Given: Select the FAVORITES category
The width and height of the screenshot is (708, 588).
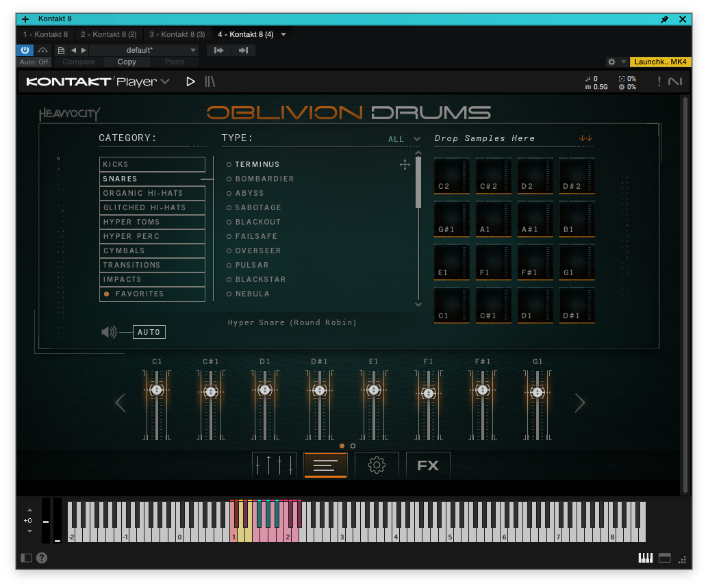Looking at the screenshot, I should 152,294.
